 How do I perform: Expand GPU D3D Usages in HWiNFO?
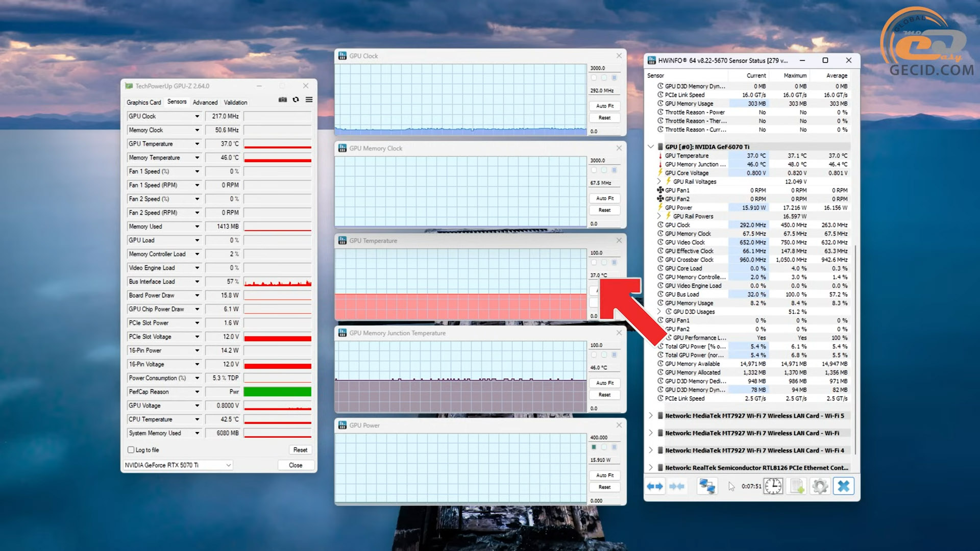pos(659,312)
